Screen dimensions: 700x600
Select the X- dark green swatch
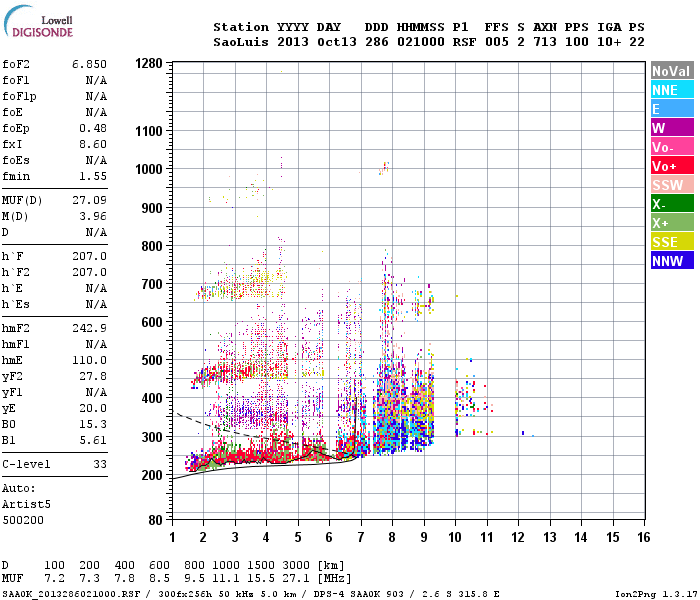click(672, 204)
